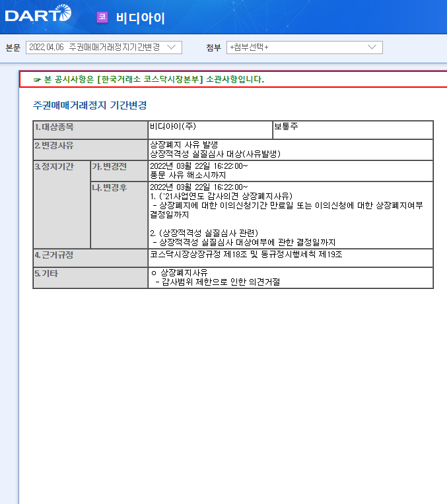
Task: Select the 나.변경후 header cell
Action: [119, 215]
